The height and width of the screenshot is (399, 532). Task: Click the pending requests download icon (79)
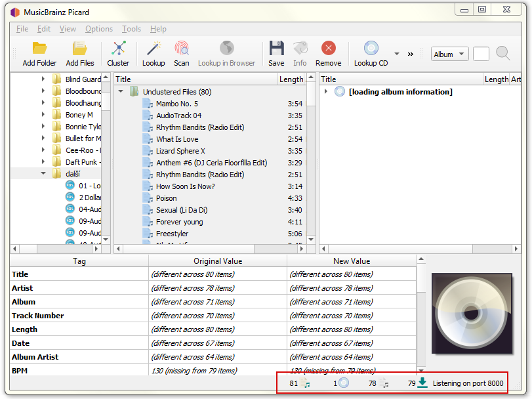pyautogui.click(x=422, y=383)
